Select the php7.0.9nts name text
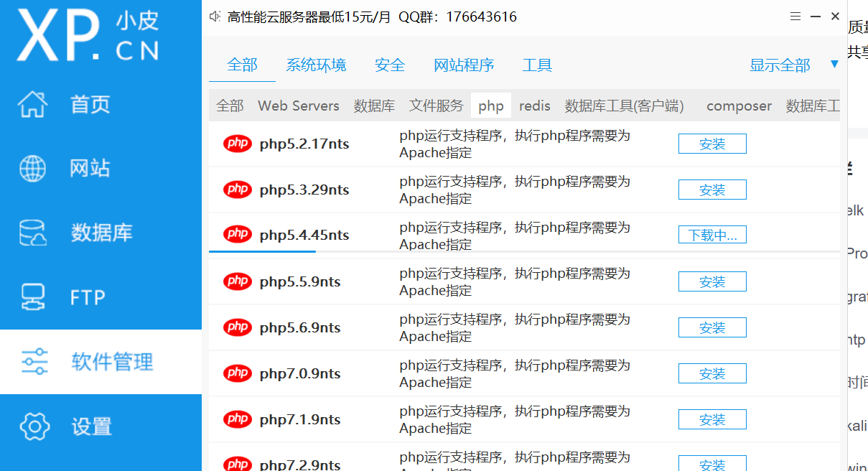 300,373
